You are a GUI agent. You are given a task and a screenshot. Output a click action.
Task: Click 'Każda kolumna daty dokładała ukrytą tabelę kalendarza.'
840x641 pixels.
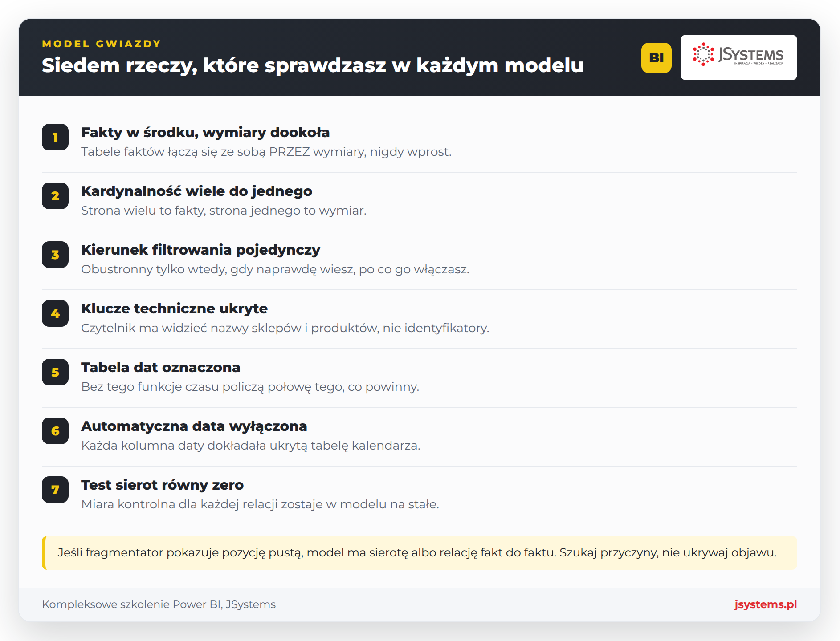point(251,446)
